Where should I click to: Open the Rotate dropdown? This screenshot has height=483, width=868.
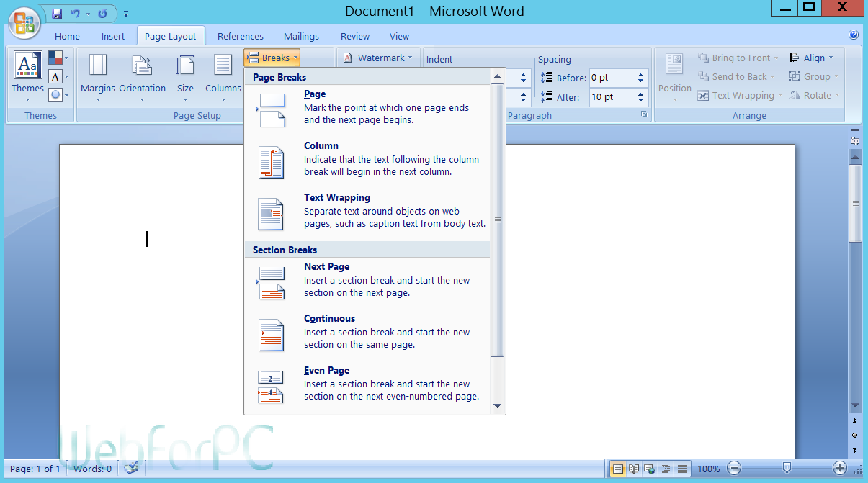point(814,95)
